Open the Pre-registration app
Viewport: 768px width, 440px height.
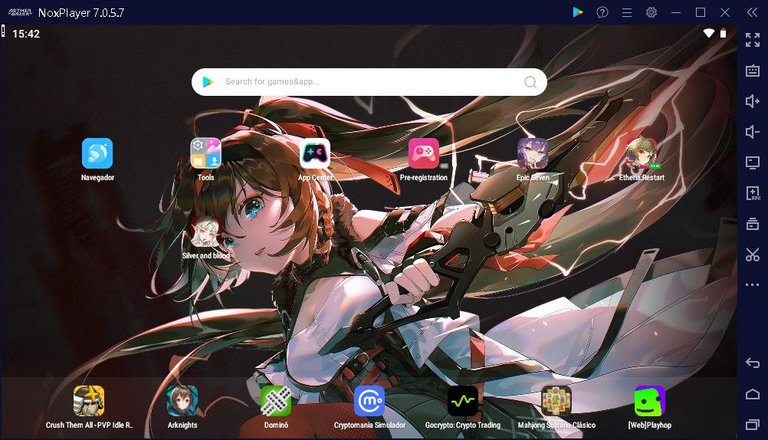[424, 153]
